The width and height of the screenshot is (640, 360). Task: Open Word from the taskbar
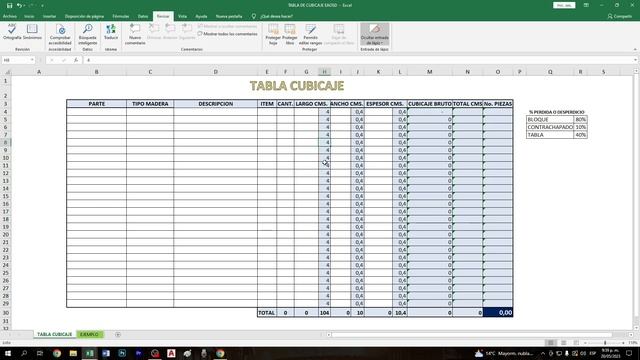point(106,353)
